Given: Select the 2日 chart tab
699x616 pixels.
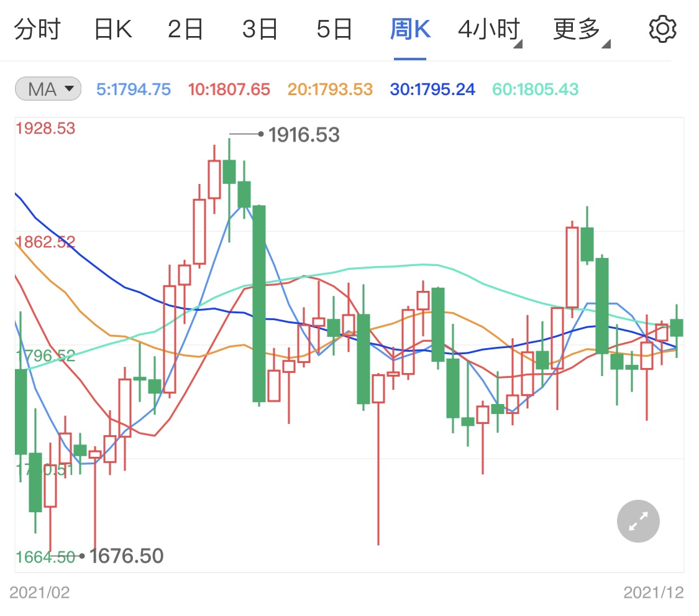Looking at the screenshot, I should tap(185, 29).
